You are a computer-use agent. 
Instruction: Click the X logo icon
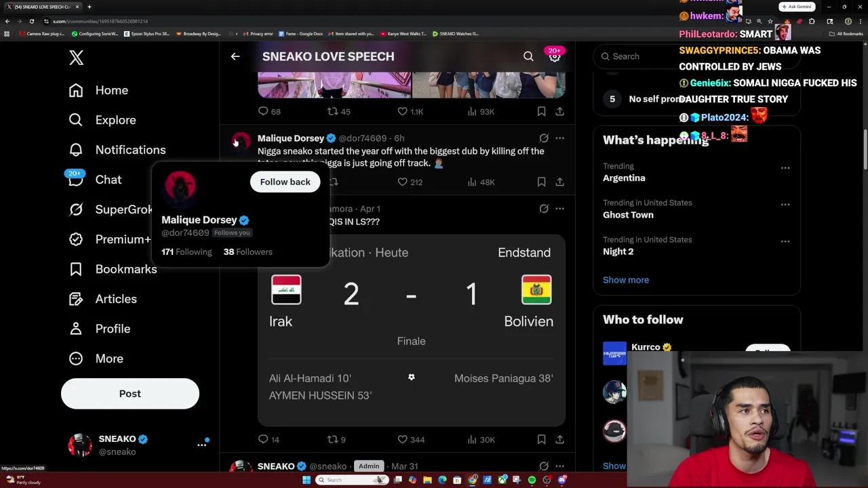76,58
